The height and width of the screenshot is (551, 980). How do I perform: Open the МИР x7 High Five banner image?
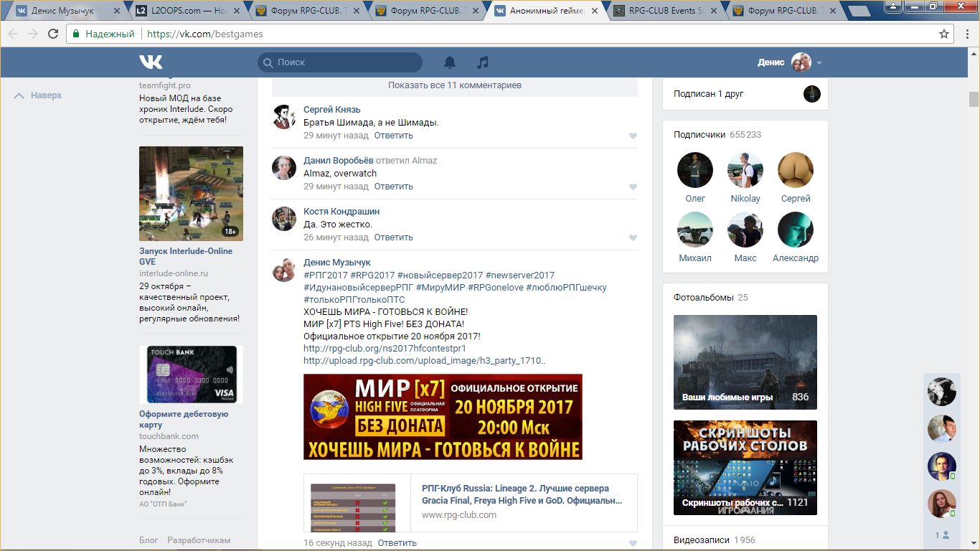point(443,417)
